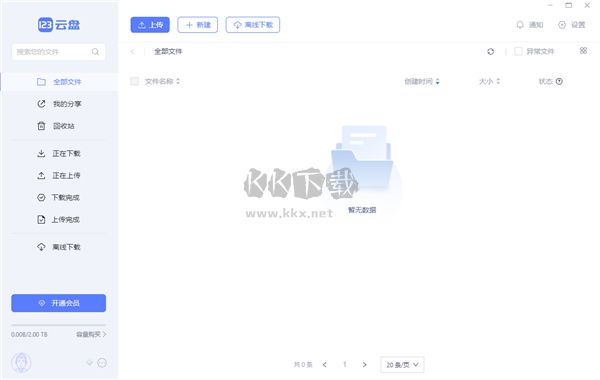Click the user avatar picture
This screenshot has width=600, height=380.
(x=21, y=363)
